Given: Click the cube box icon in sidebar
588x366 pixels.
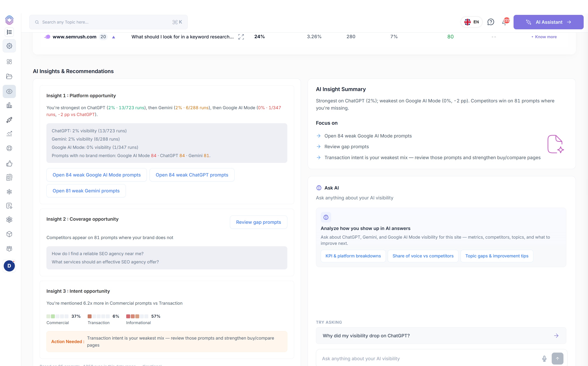Looking at the screenshot, I should click(9, 234).
